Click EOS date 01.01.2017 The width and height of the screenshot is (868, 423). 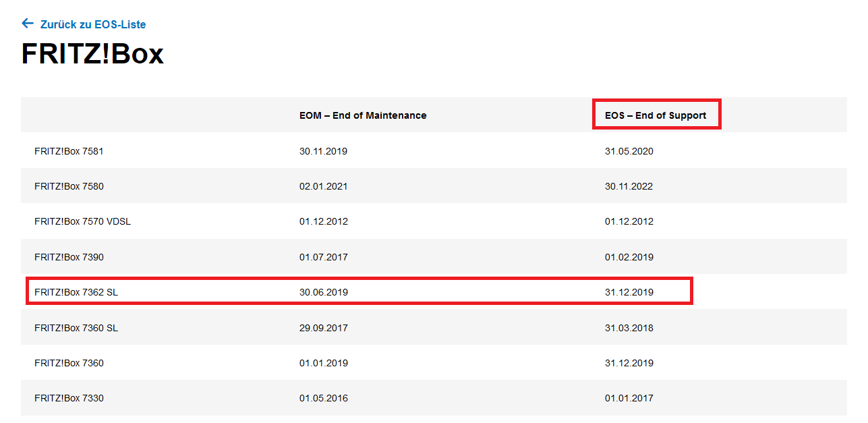(629, 398)
